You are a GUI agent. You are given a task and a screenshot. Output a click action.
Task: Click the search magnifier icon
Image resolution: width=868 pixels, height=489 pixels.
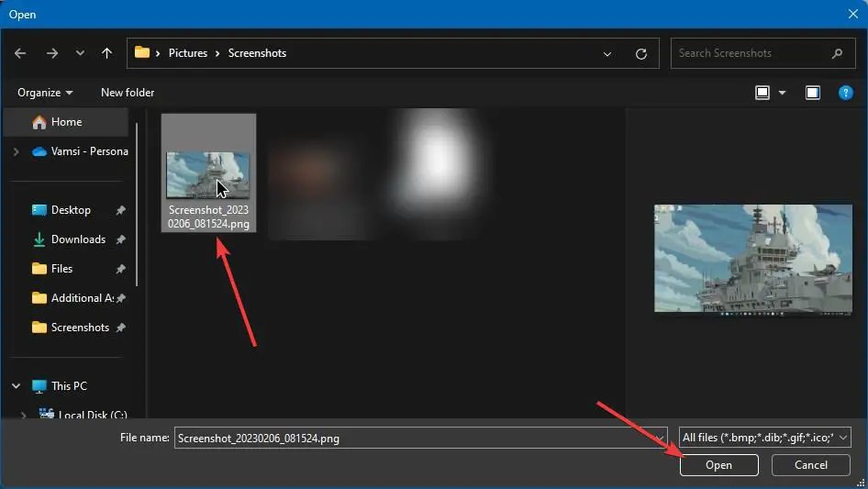[x=837, y=53]
